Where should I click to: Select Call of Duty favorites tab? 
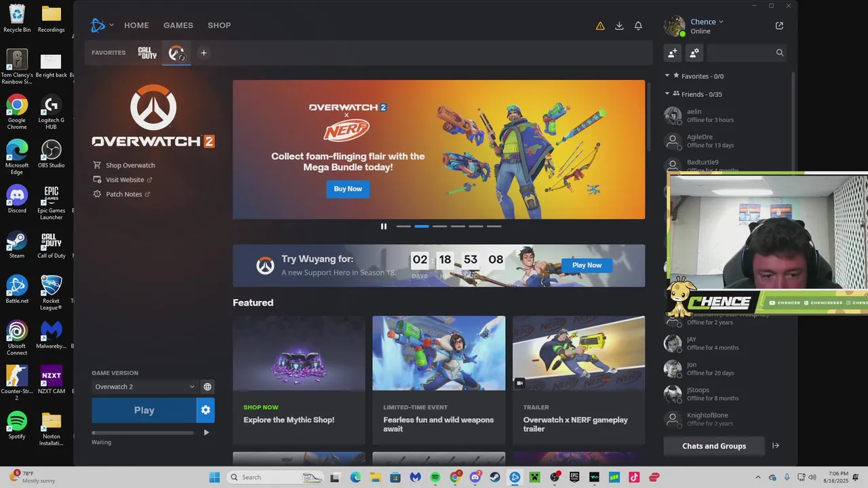pos(147,53)
